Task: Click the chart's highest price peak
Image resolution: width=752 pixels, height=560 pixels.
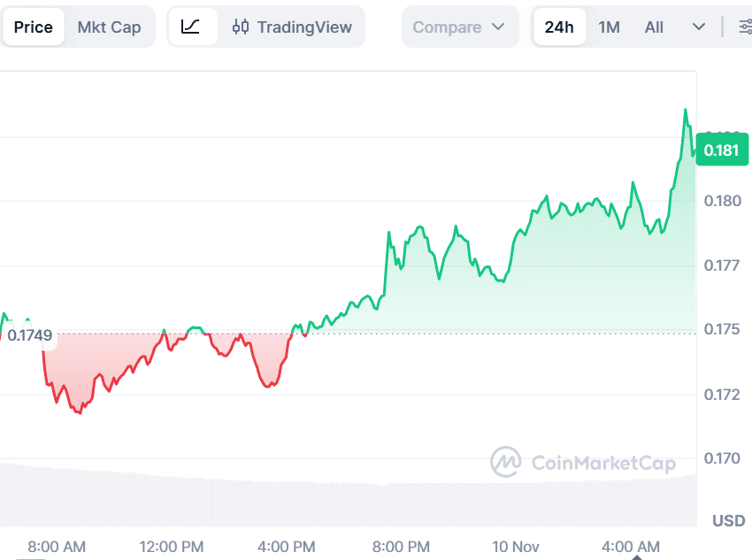Action: click(685, 111)
